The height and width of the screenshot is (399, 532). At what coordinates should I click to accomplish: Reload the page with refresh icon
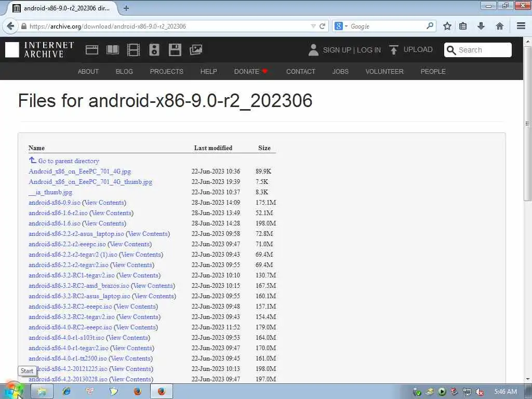click(x=322, y=26)
